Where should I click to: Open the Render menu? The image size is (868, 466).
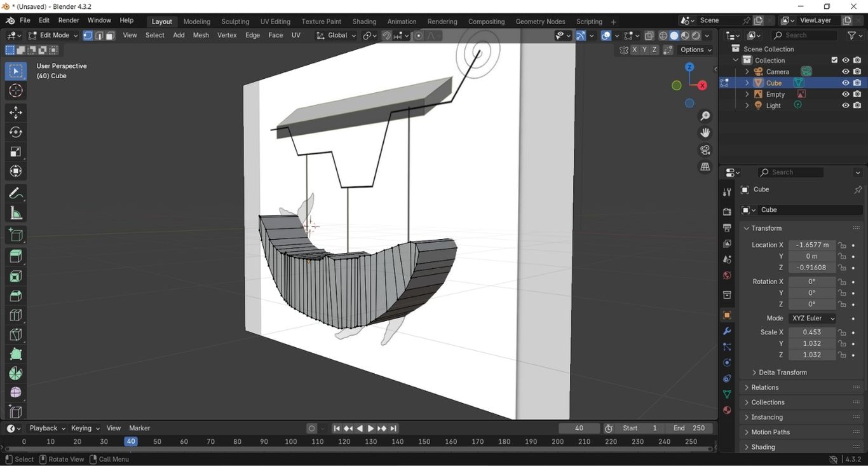[69, 20]
